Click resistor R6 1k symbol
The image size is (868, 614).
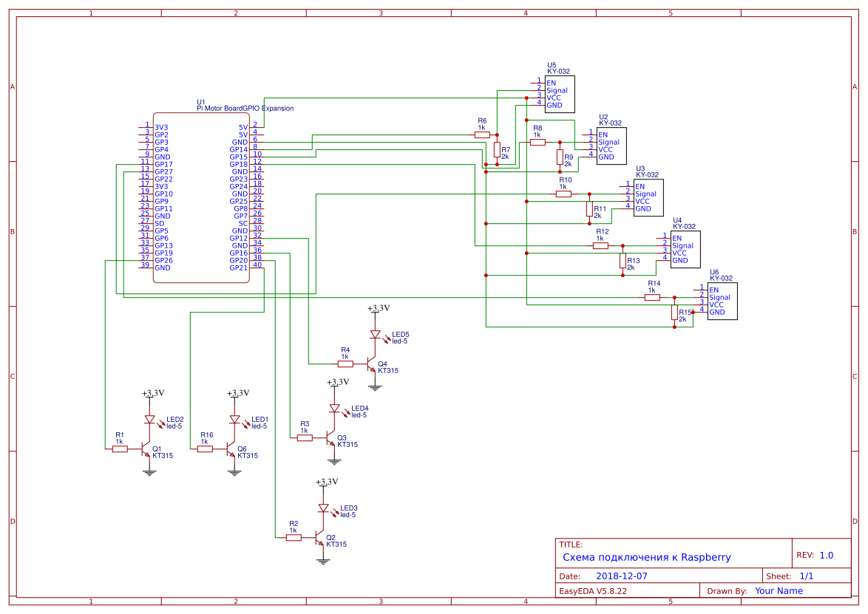482,134
